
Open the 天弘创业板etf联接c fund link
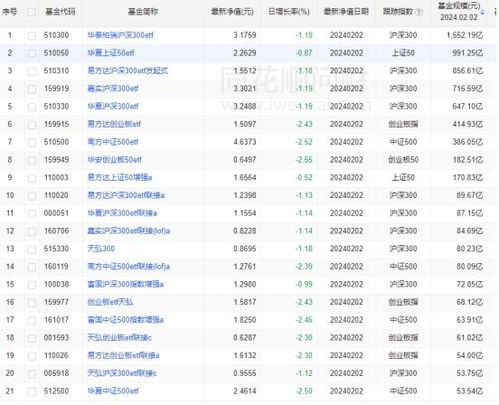[x=119, y=338]
